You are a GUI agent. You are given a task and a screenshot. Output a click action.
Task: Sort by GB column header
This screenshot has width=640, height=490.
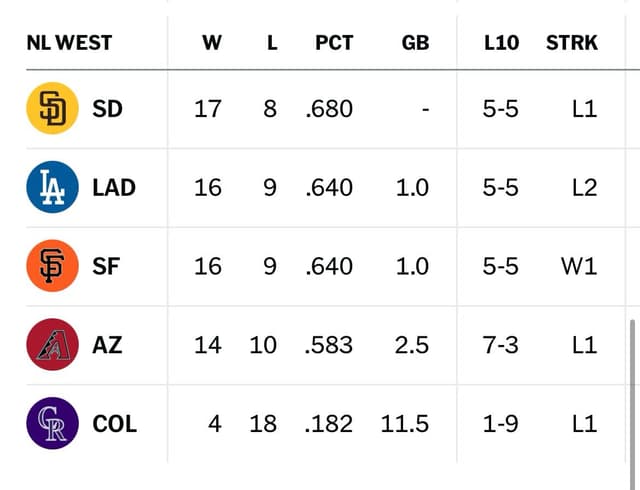415,43
